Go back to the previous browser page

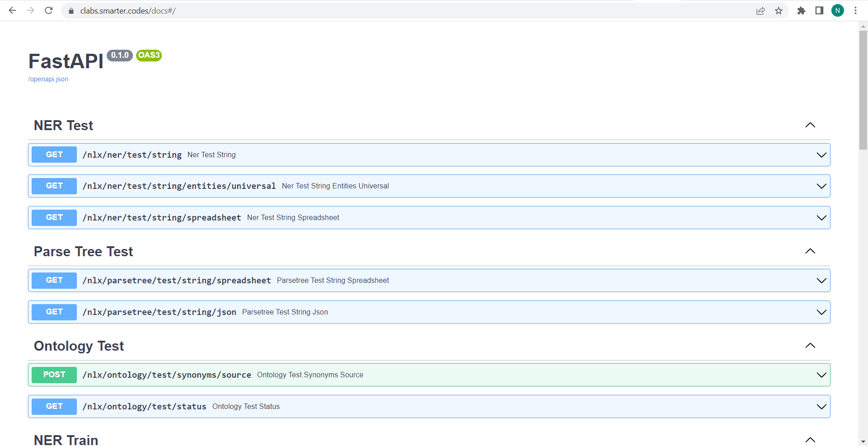[13, 10]
